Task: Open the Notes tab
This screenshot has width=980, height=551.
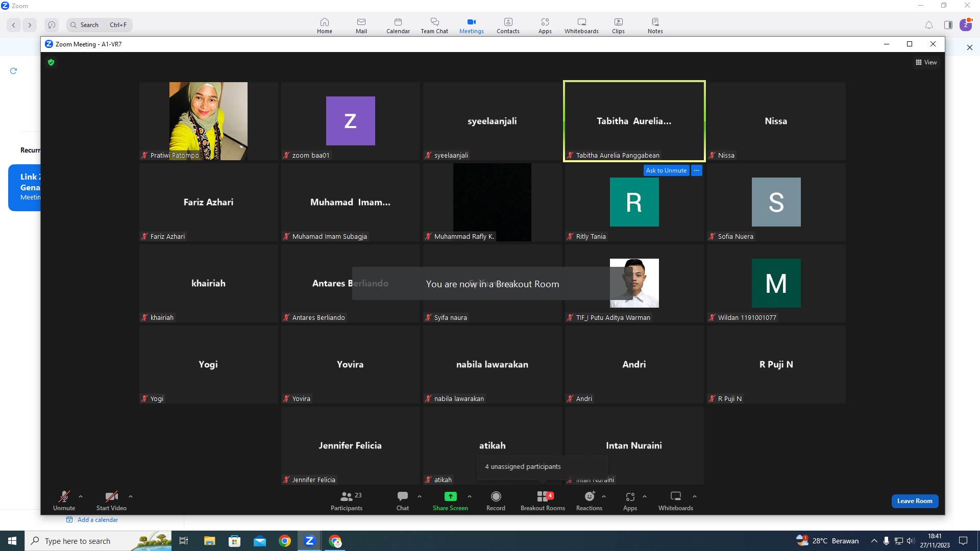Action: [655, 26]
